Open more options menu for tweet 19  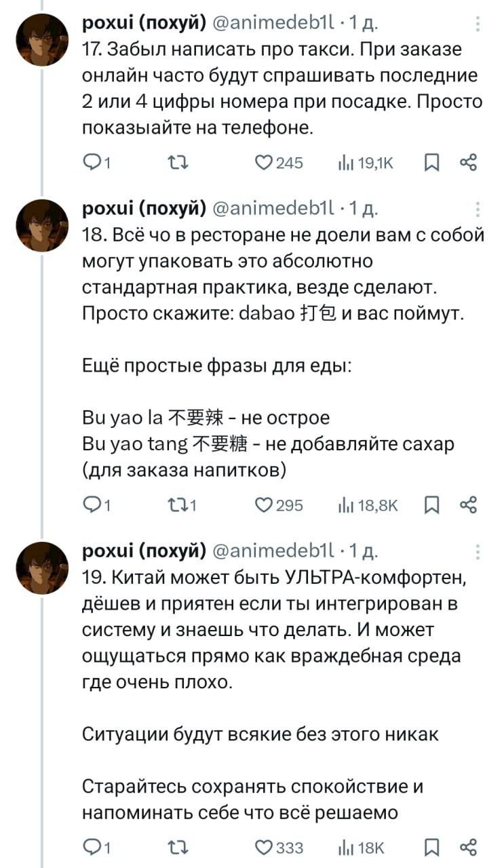(478, 551)
